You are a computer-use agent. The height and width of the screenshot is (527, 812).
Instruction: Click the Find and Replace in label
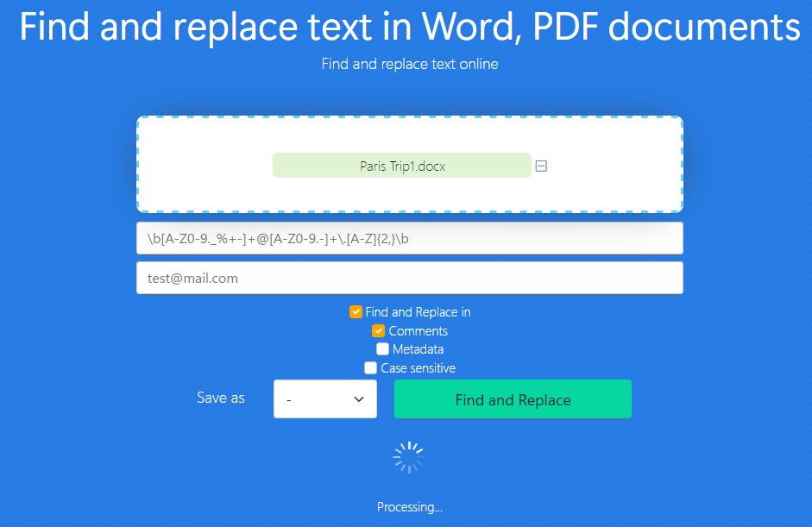click(418, 312)
